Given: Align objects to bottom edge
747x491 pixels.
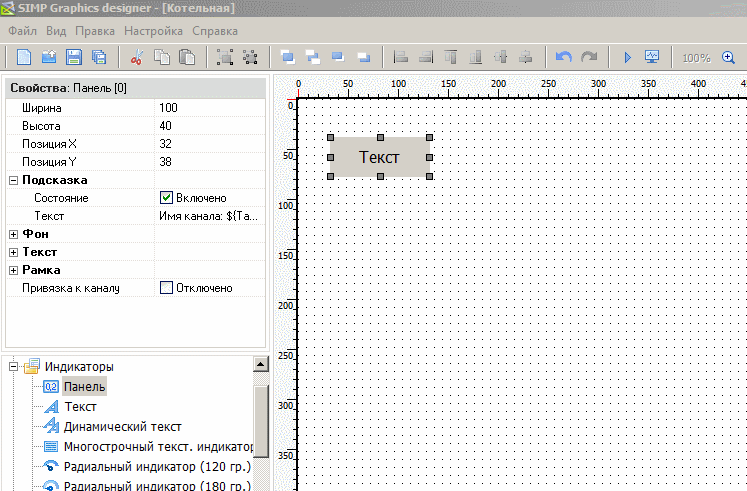Looking at the screenshot, I should point(475,57).
